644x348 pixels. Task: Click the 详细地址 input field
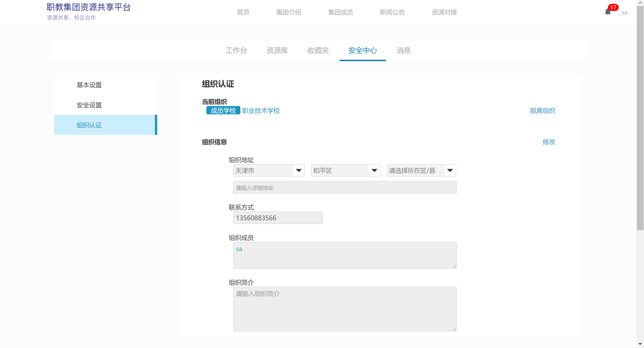pyautogui.click(x=345, y=187)
